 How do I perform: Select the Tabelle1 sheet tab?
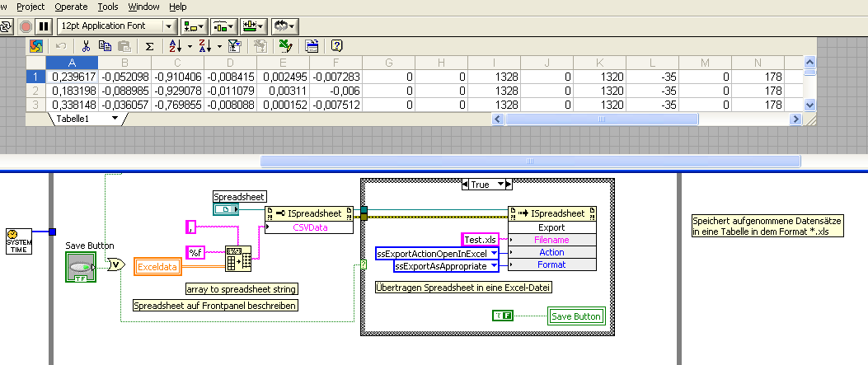(x=73, y=119)
